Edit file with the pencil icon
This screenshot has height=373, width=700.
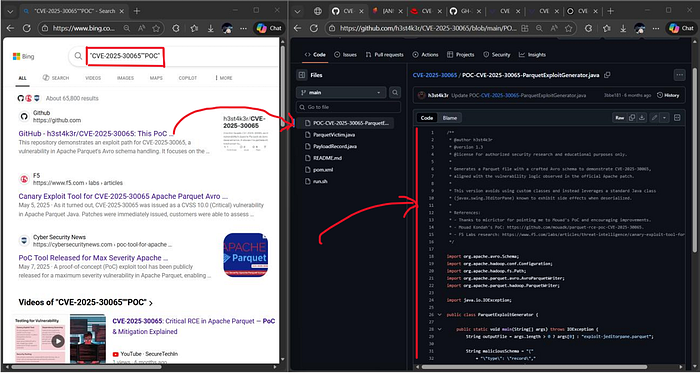[x=654, y=118]
